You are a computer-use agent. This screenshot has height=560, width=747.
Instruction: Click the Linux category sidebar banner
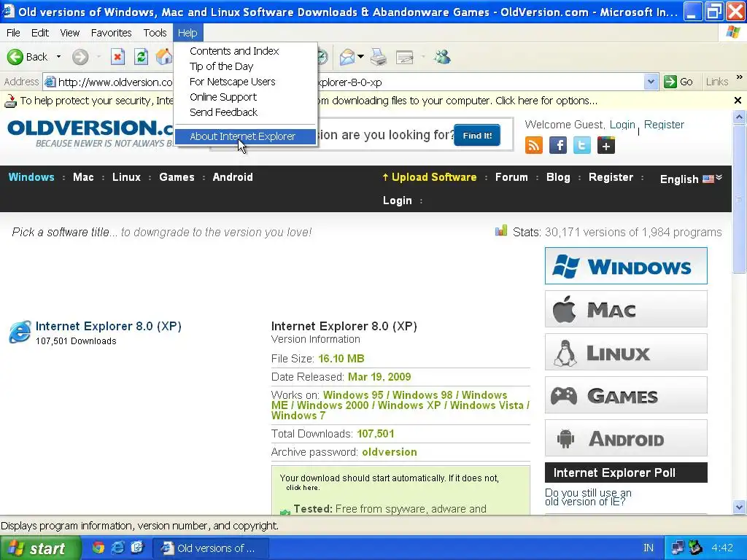626,352
